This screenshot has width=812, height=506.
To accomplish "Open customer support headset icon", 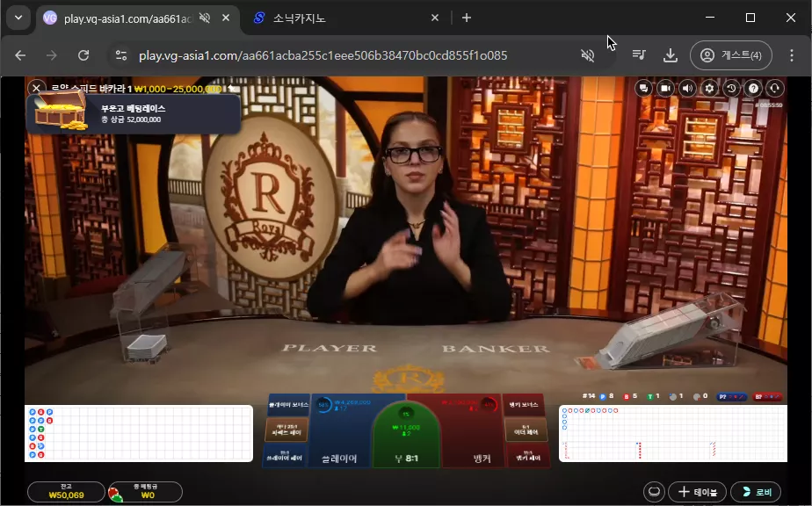I will [x=775, y=89].
